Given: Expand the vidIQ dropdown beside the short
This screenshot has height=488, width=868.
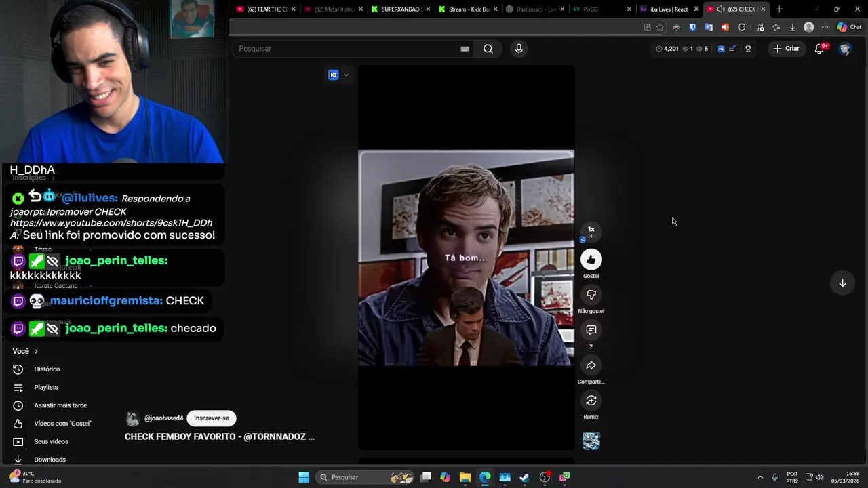Looking at the screenshot, I should point(346,75).
